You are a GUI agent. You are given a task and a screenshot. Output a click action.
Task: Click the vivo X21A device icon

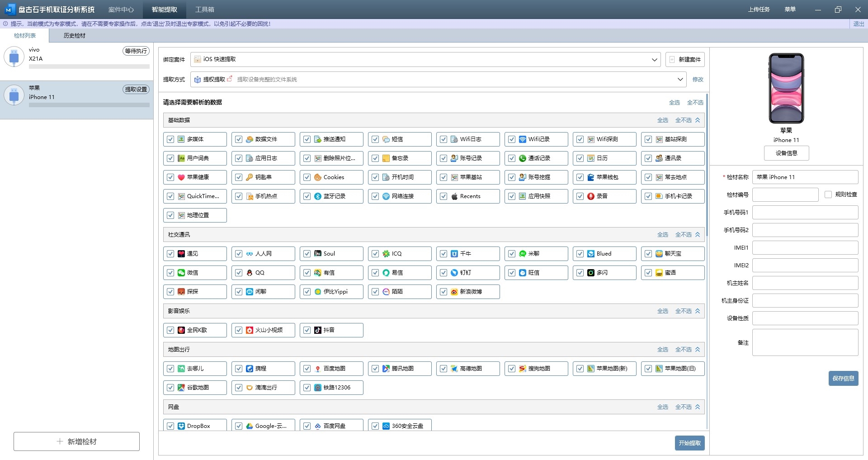pyautogui.click(x=14, y=57)
